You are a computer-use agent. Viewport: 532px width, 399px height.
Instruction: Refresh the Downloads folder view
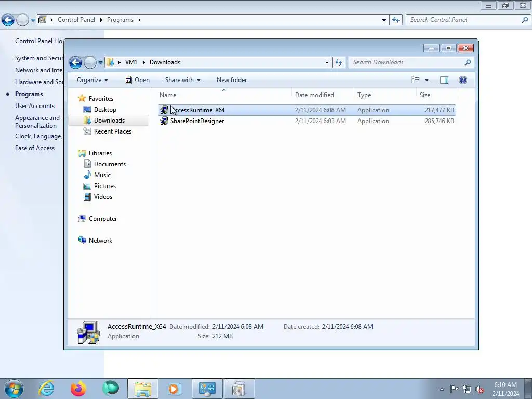[x=339, y=62]
